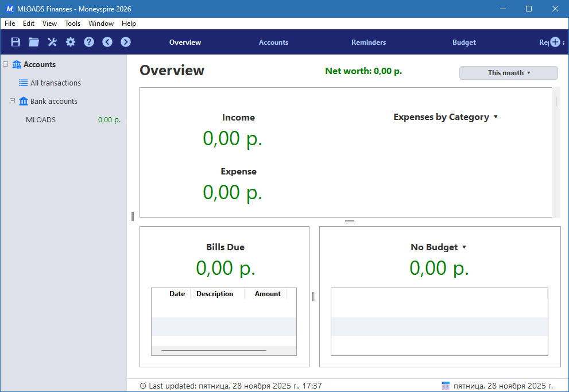Collapse the Bank accounts tree branch

(11, 101)
